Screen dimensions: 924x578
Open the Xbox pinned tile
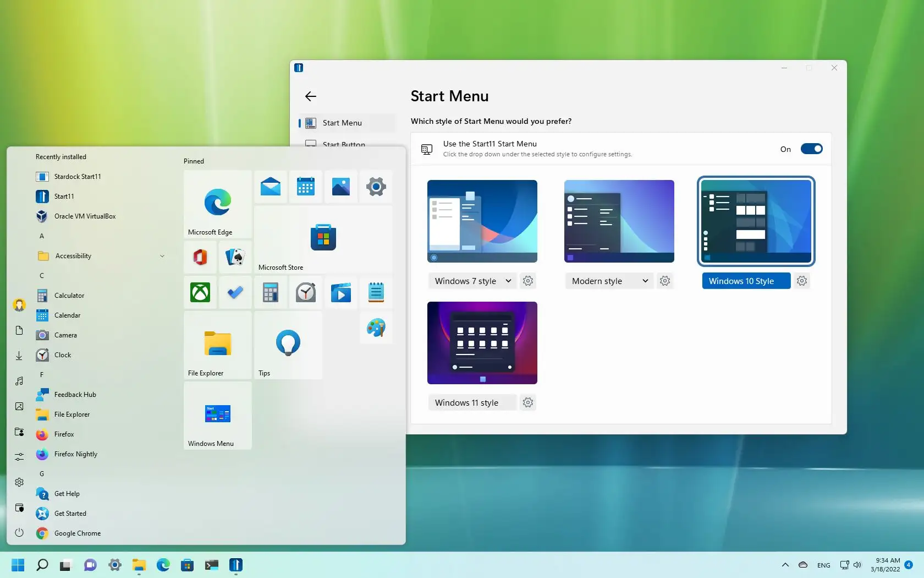pyautogui.click(x=200, y=293)
